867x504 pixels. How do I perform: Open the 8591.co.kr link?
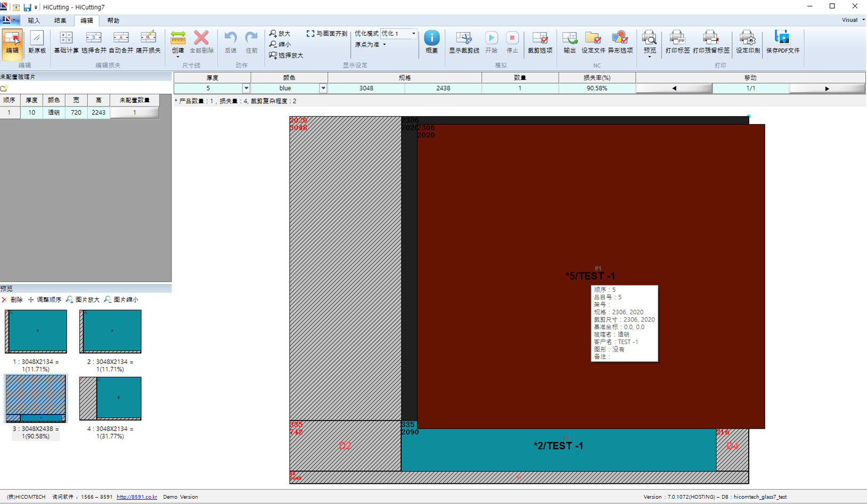[137, 497]
